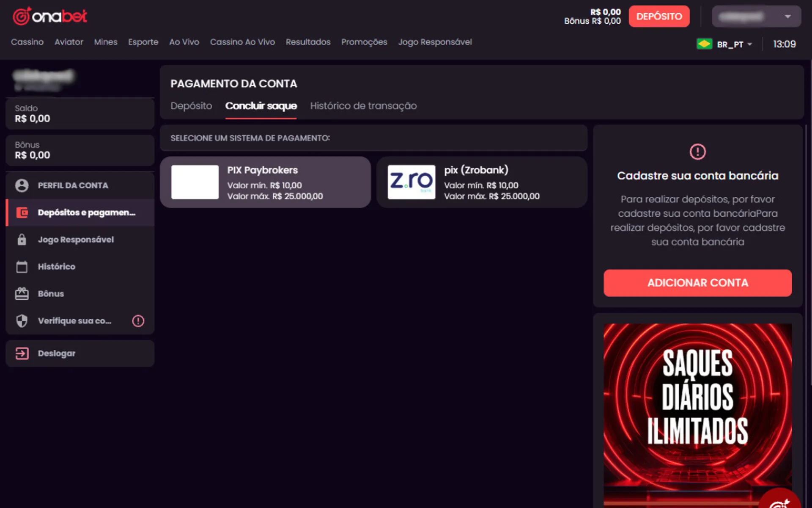Click the SELECIONE UM SISTEMA DE PAGAMENTO label
This screenshot has width=812, height=508.
coord(250,138)
